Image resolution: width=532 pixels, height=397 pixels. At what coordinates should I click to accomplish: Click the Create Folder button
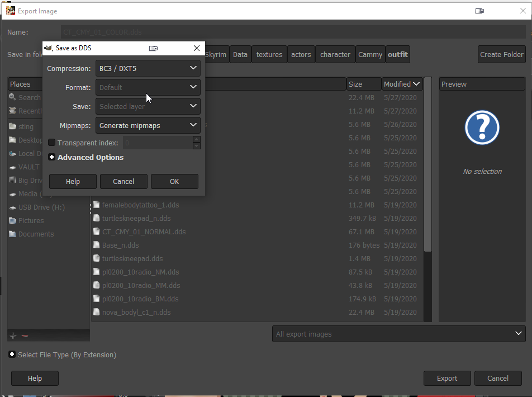[x=502, y=54]
